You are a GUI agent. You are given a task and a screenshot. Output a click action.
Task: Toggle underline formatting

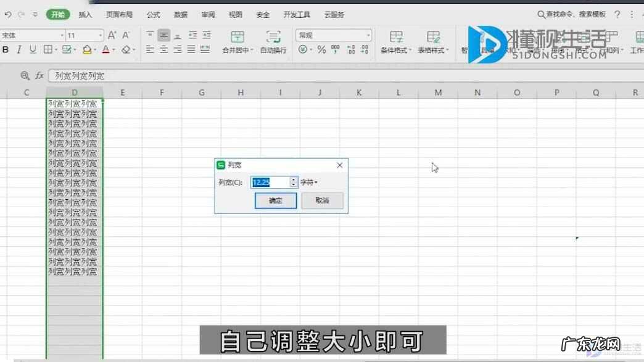pos(32,49)
